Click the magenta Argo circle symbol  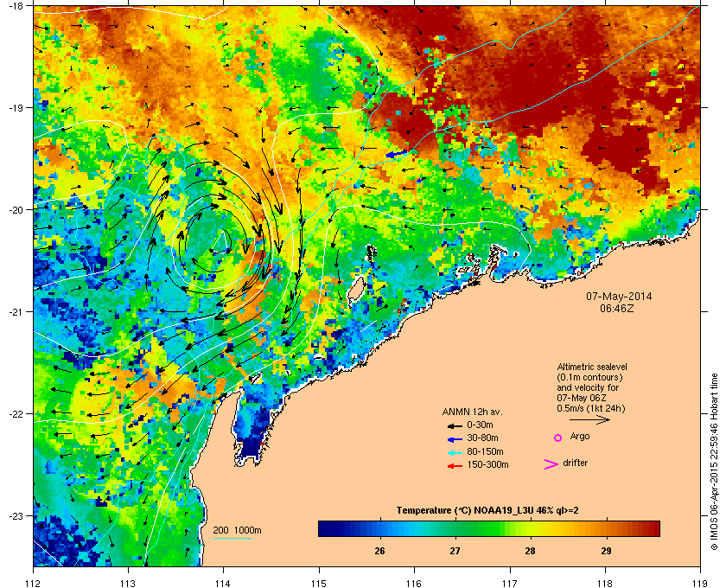point(557,438)
